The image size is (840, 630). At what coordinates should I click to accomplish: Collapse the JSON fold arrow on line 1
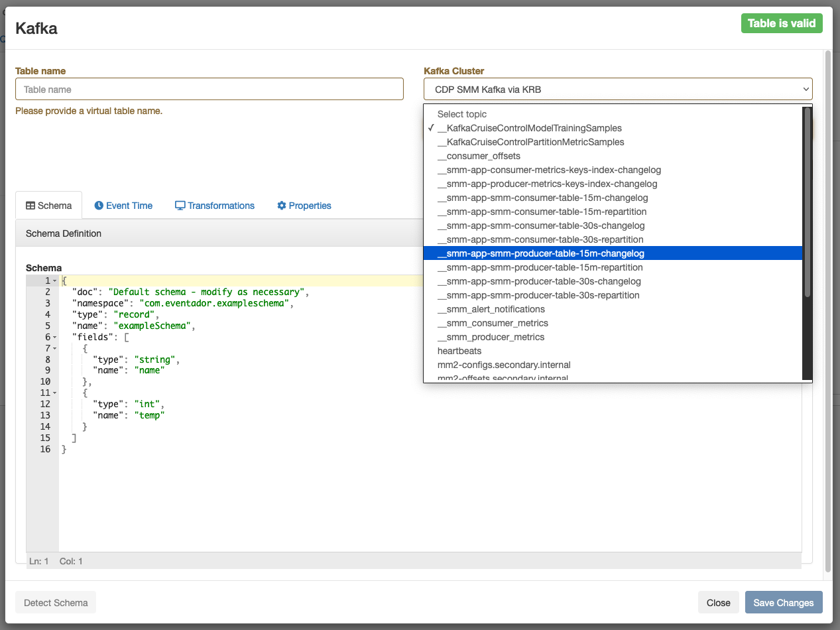[54, 280]
